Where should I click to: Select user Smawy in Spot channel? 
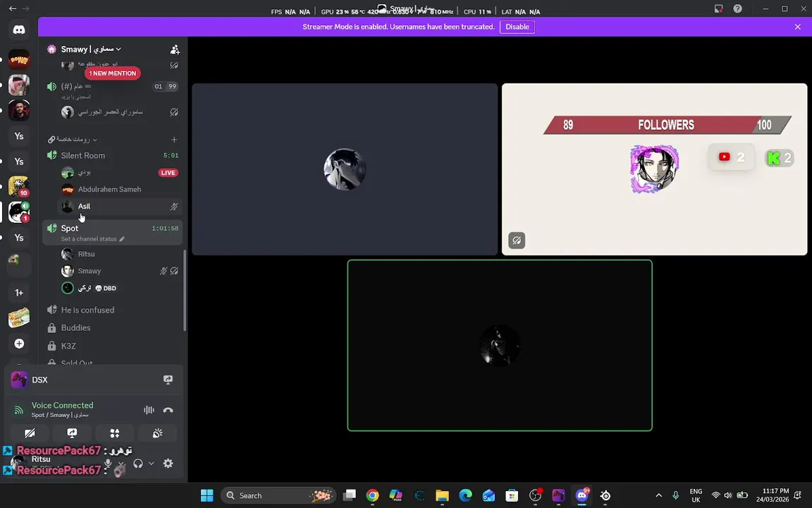[x=120, y=271]
